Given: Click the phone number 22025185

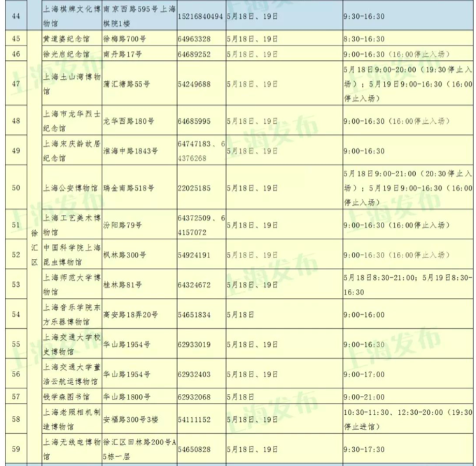Looking at the screenshot, I should click(x=194, y=188).
